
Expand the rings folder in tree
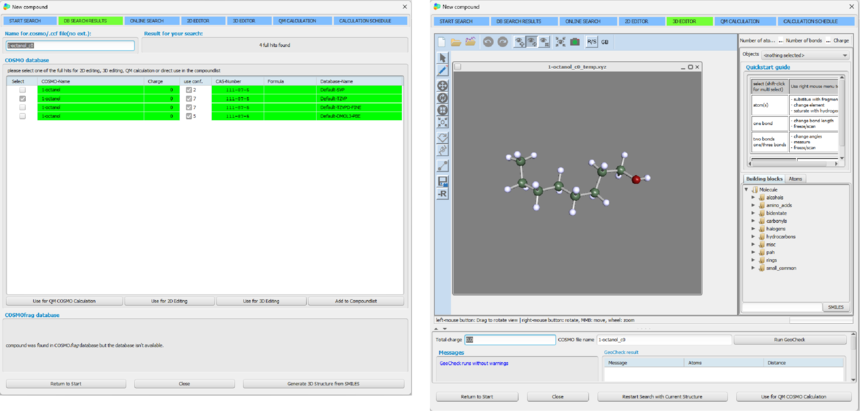[753, 260]
